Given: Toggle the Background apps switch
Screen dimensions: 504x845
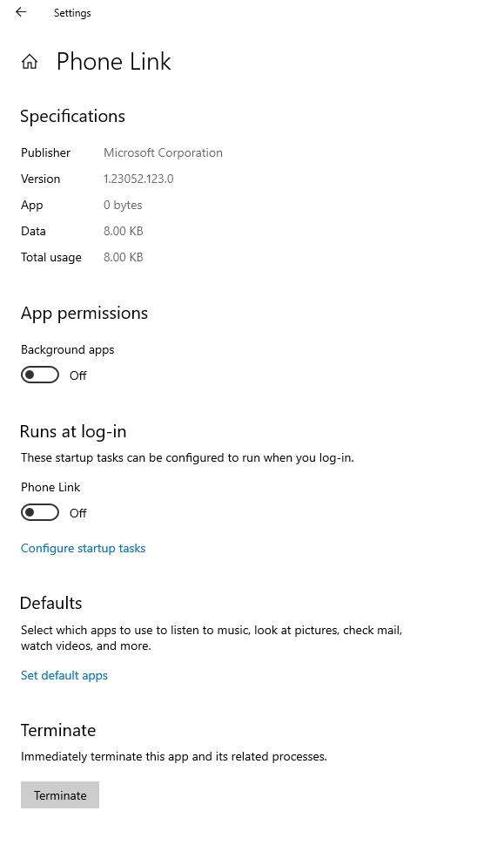Looking at the screenshot, I should pyautogui.click(x=40, y=375).
